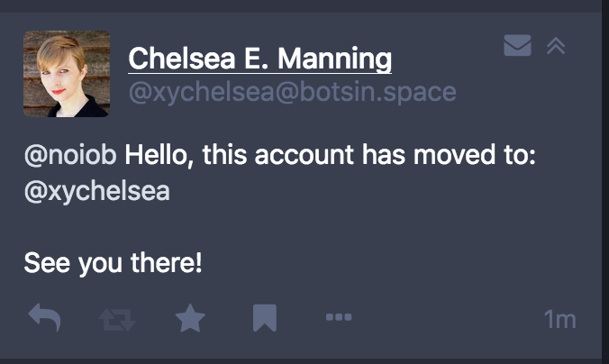Click the Chelsea E. Manning display name
Viewport: 609px width, 364px height.
tap(260, 59)
